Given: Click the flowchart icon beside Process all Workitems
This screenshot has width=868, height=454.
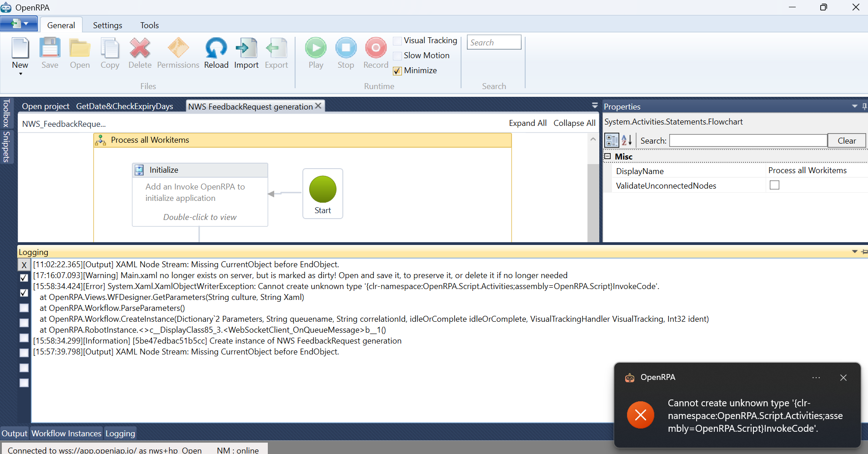Looking at the screenshot, I should 100,140.
